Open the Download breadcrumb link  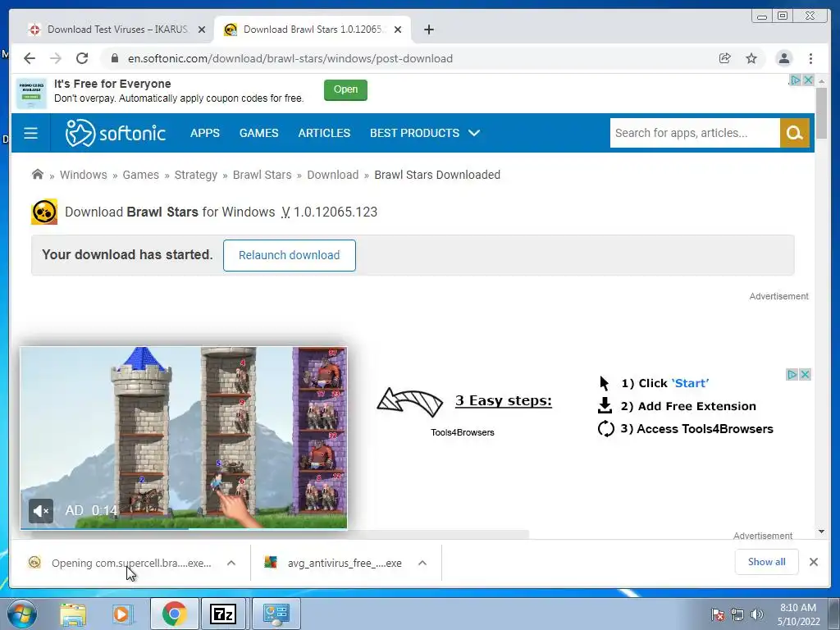(x=333, y=175)
